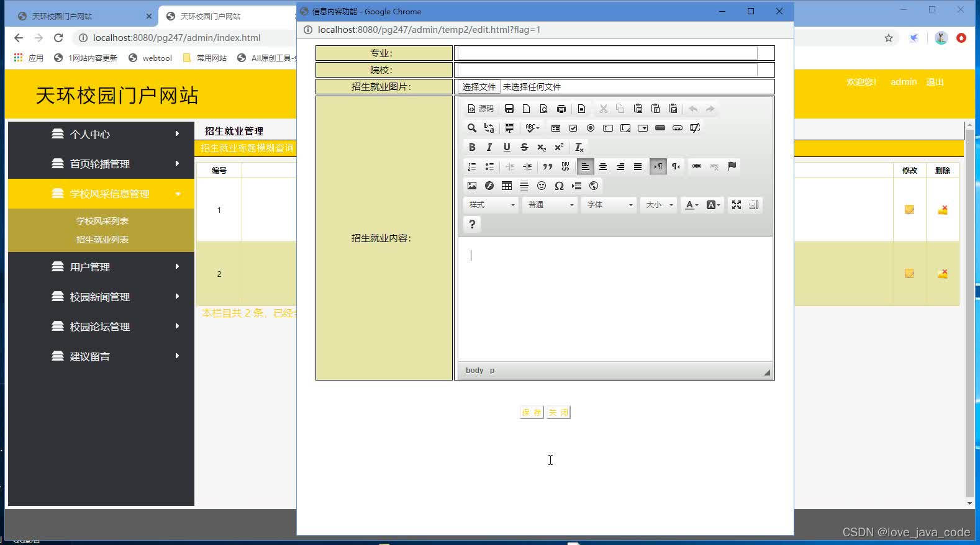Toggle Bold formatting
This screenshot has width=980, height=545.
click(472, 147)
